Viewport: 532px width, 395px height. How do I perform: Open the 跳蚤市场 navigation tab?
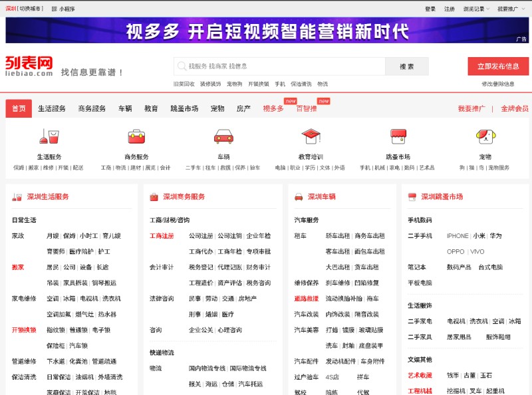pyautogui.click(x=184, y=108)
